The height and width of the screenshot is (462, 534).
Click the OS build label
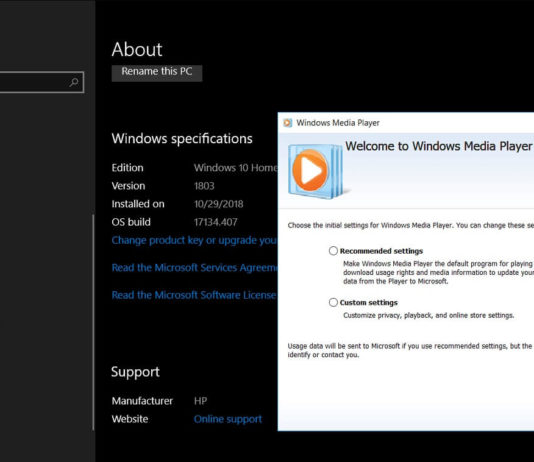131,222
